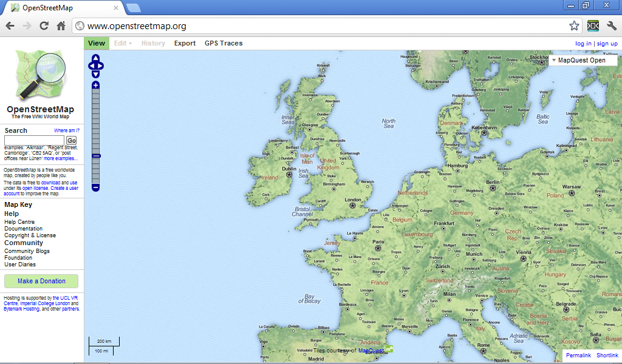Open the History tab
This screenshot has height=364, width=622.
coord(153,43)
